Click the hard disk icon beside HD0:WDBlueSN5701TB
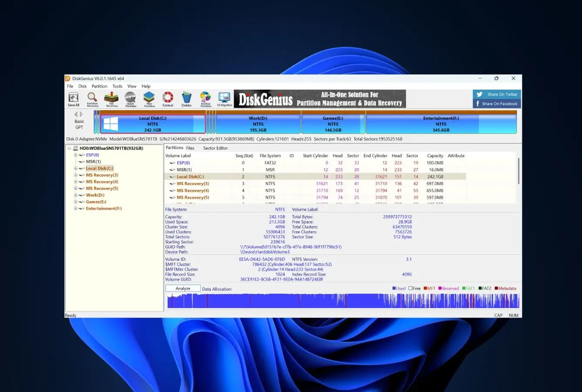This screenshot has height=392, width=582. click(x=75, y=148)
